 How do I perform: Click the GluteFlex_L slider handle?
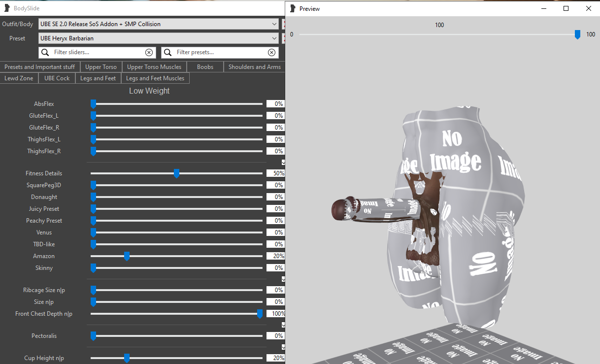click(93, 116)
